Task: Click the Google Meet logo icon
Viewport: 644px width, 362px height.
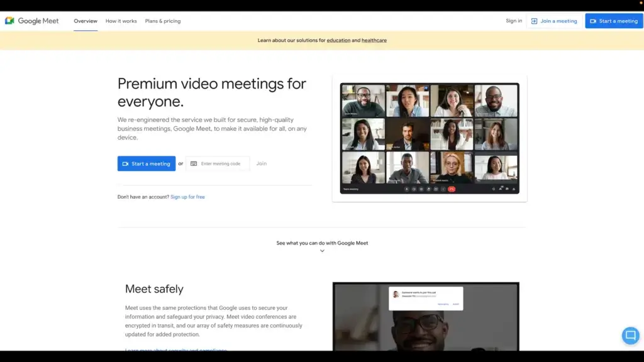Action: click(9, 20)
